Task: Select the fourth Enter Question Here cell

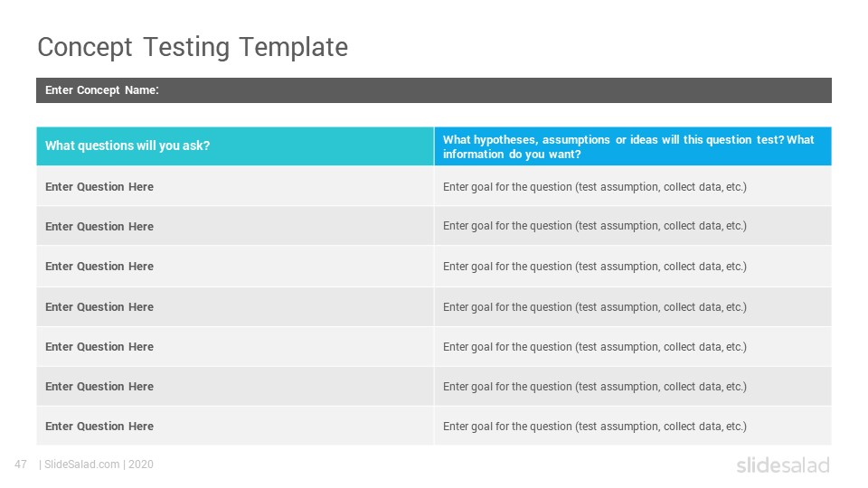Action: point(235,306)
